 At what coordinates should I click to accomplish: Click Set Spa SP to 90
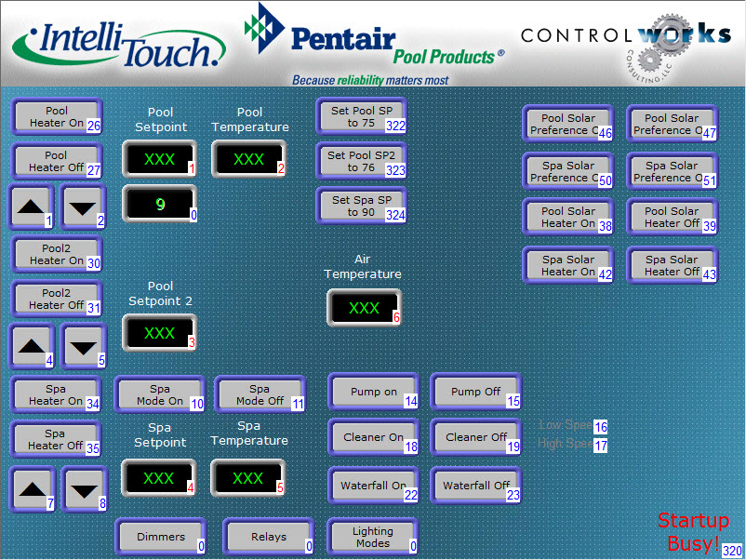362,206
